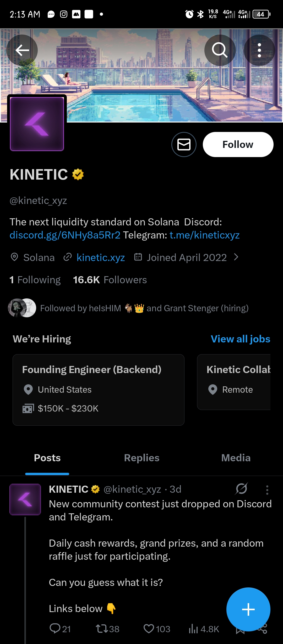Open the profile search icon
The image size is (283, 644).
[x=220, y=50]
